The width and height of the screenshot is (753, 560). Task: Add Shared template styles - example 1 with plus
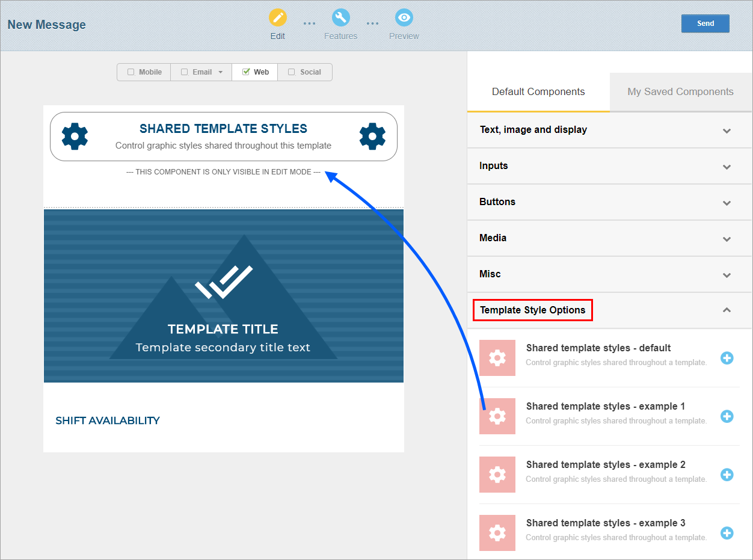[727, 416]
